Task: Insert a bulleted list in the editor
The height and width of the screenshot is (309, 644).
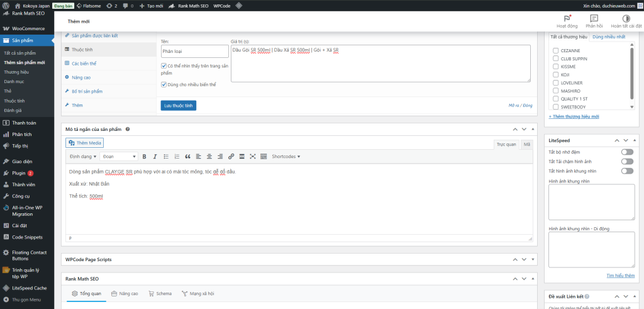Action: pos(166,156)
